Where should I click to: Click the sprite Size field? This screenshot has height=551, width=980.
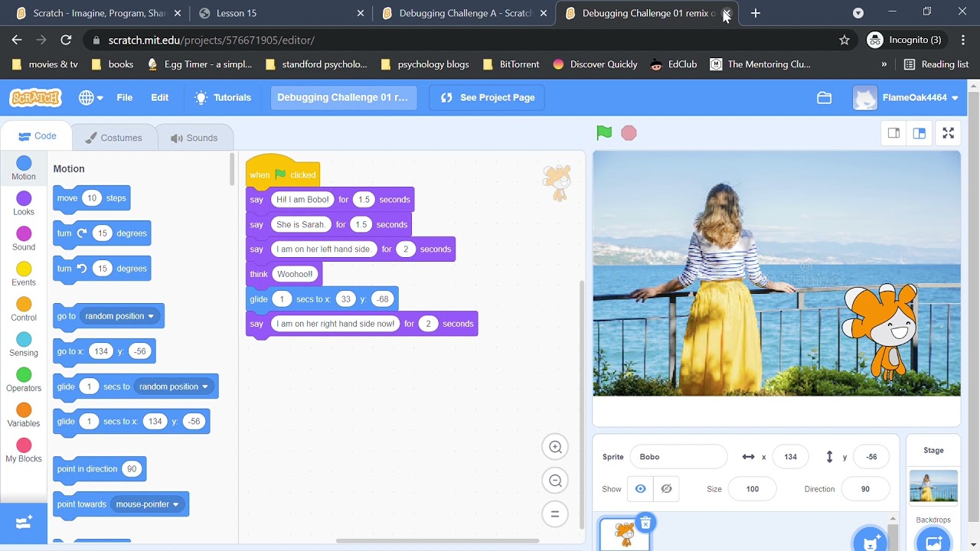point(752,489)
